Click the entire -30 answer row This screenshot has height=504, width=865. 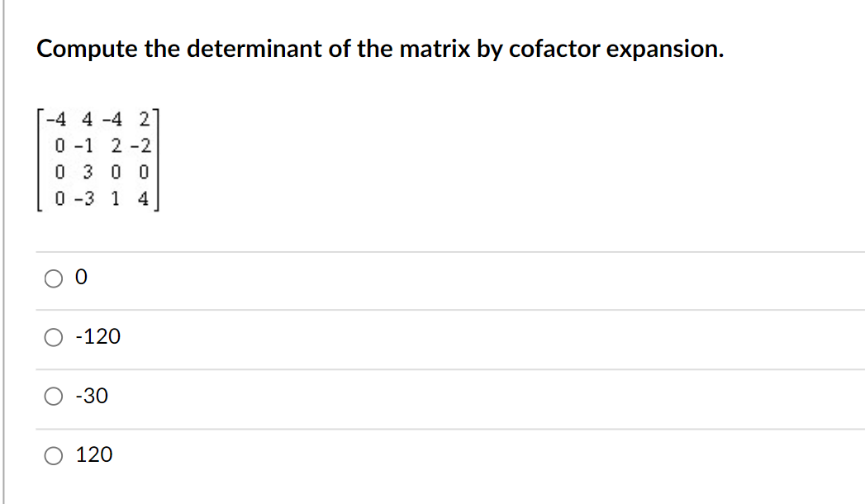(430, 396)
